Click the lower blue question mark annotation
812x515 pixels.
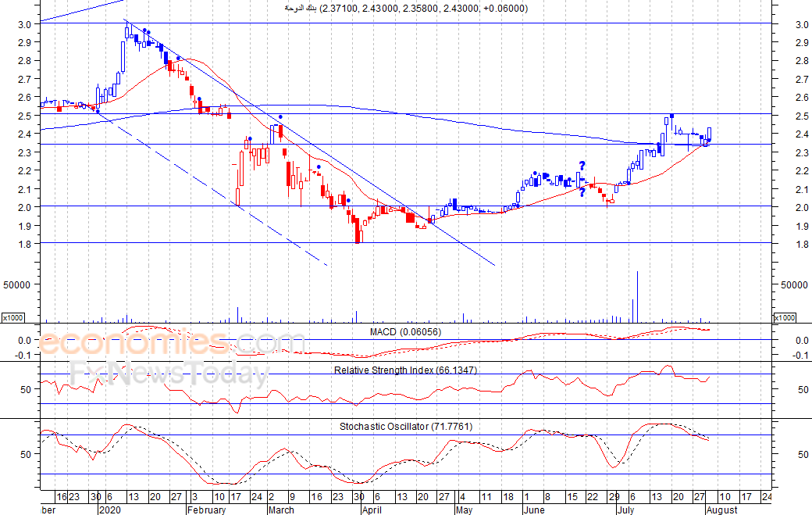point(582,192)
